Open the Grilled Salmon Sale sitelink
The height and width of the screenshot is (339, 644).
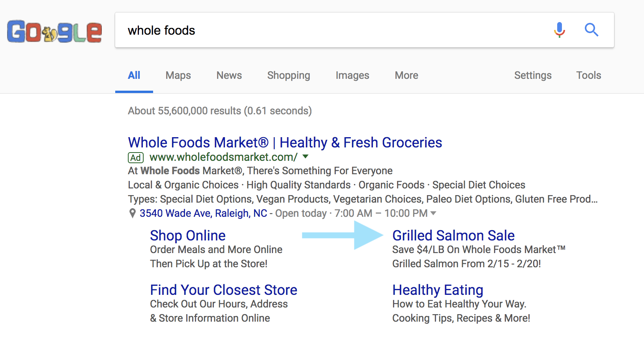pyautogui.click(x=453, y=235)
